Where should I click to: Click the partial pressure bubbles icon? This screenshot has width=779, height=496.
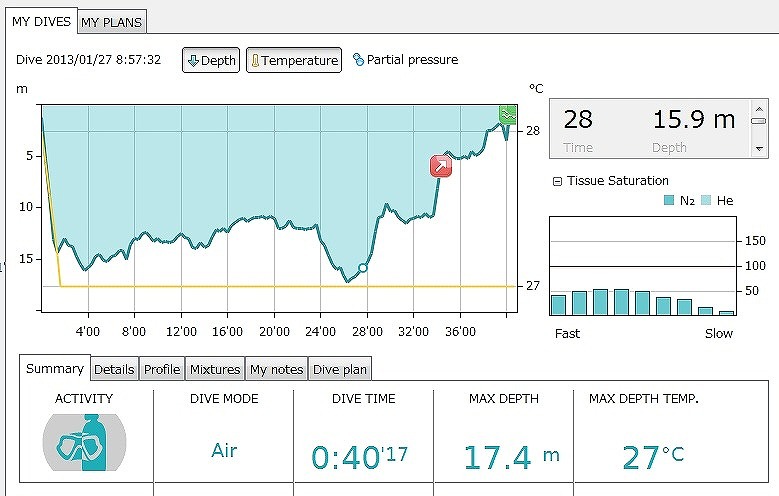click(358, 60)
